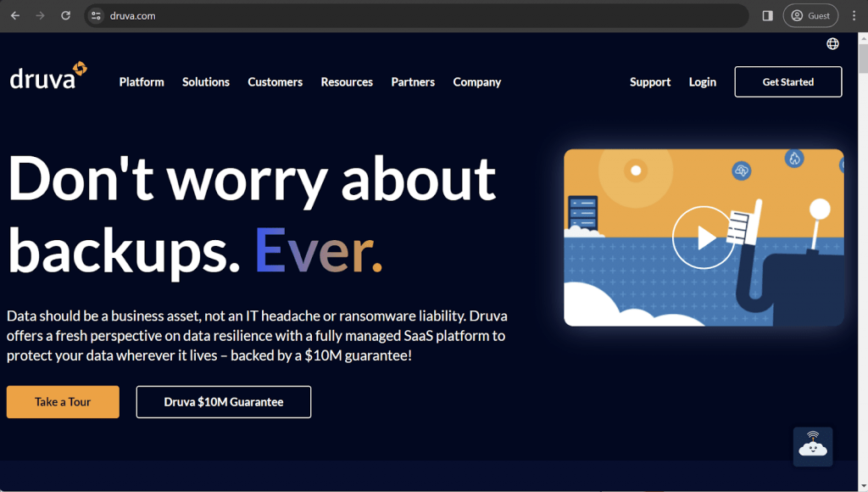Toggle the browser side panel
This screenshot has width=868, height=492.
coord(767,15)
